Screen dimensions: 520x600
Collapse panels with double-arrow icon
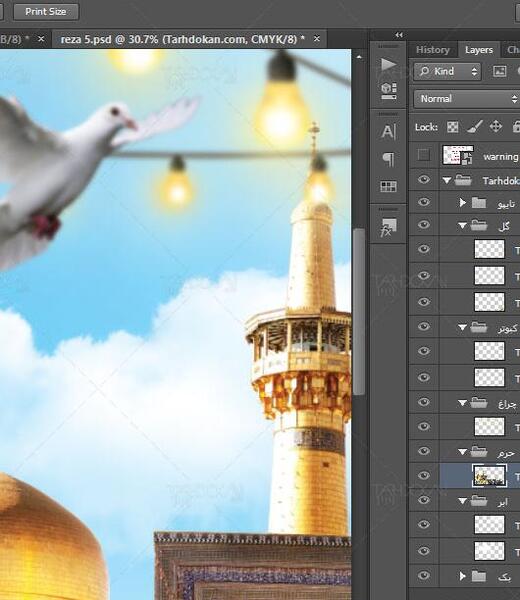point(399,35)
